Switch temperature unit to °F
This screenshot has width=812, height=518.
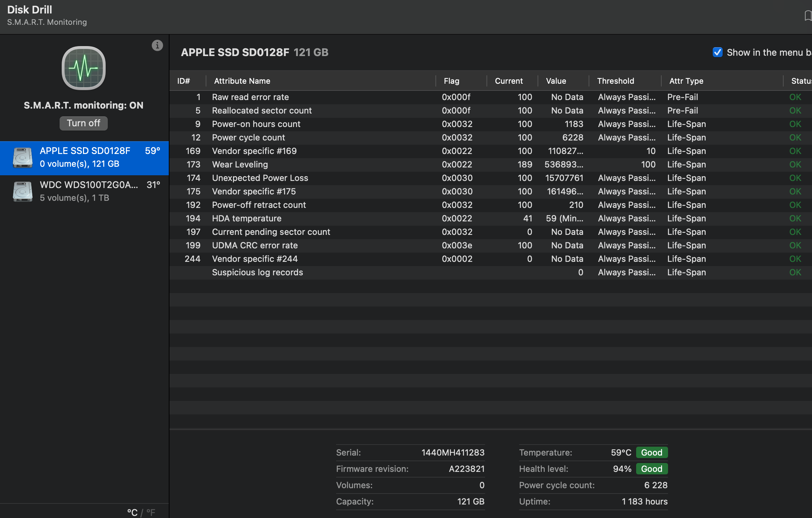pyautogui.click(x=151, y=512)
